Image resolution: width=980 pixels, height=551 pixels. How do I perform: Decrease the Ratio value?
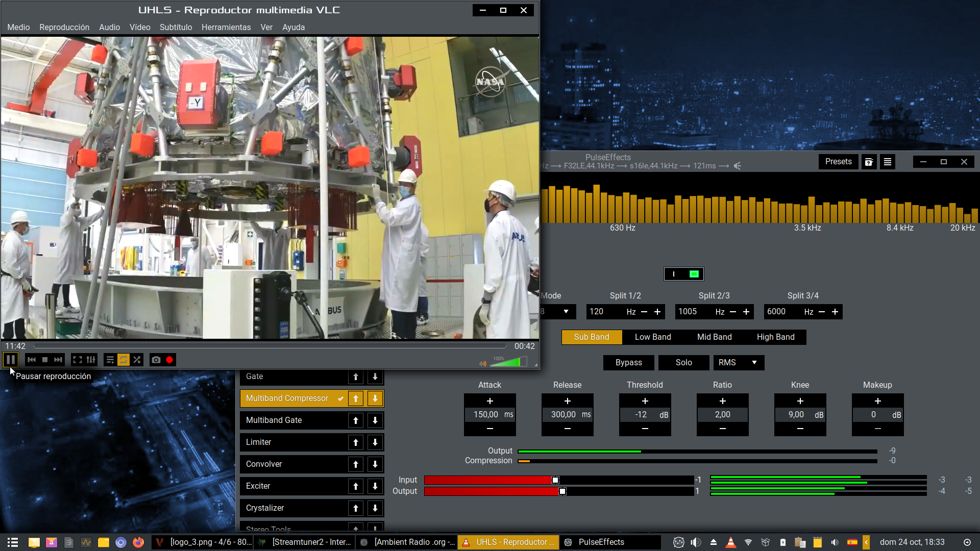point(723,429)
